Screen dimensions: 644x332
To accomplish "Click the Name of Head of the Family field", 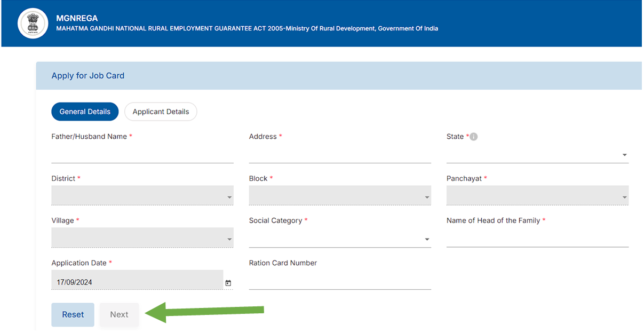I will point(537,239).
